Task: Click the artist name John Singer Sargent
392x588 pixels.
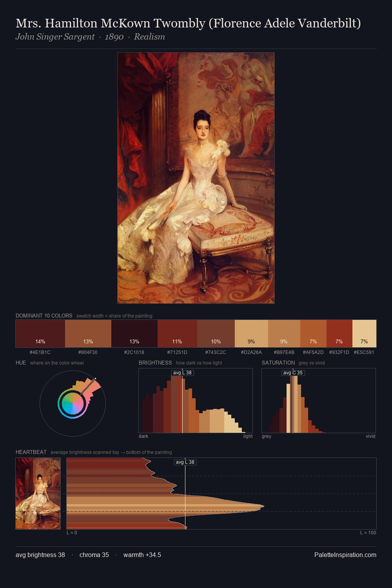Action: click(x=55, y=37)
